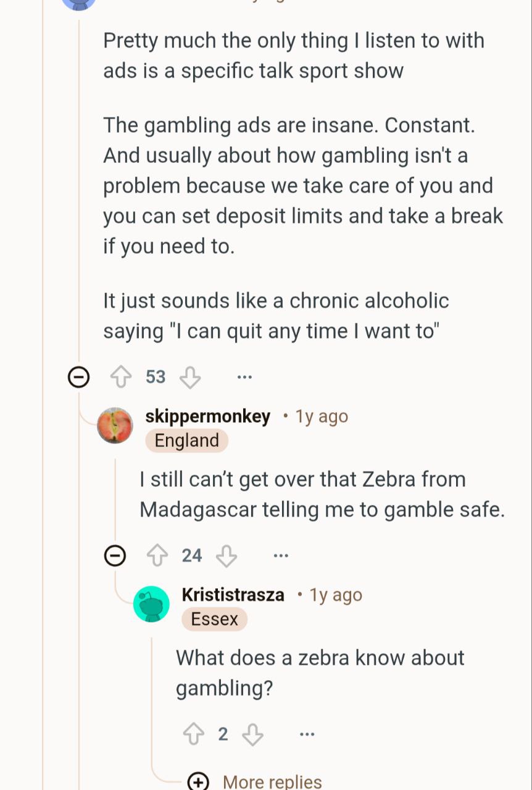
Task: Select the Essex user flair
Action: pyautogui.click(x=214, y=619)
